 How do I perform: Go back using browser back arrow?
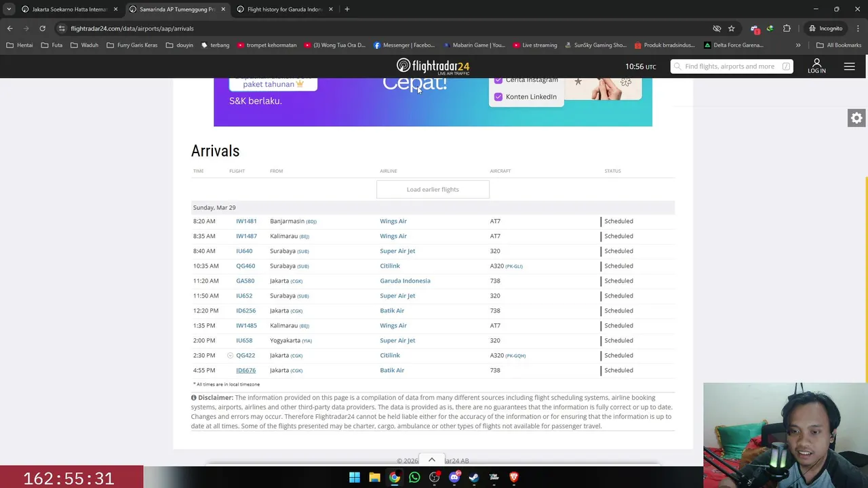pyautogui.click(x=9, y=28)
